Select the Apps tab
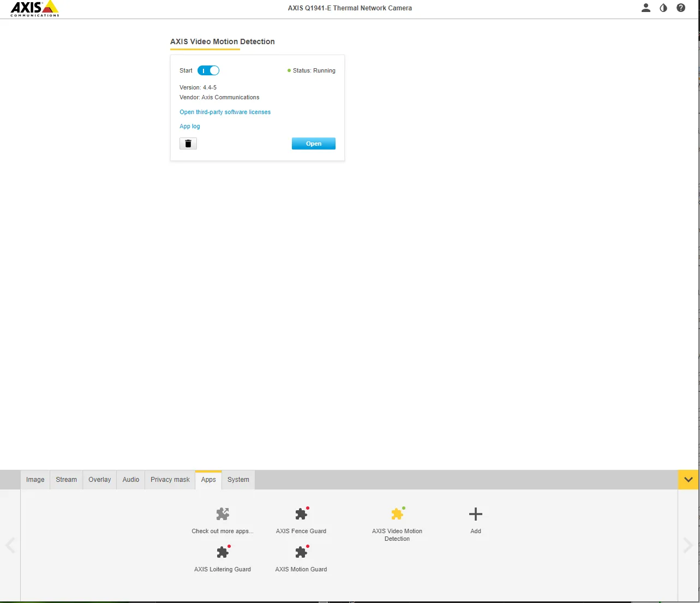The height and width of the screenshot is (603, 700). (x=208, y=480)
